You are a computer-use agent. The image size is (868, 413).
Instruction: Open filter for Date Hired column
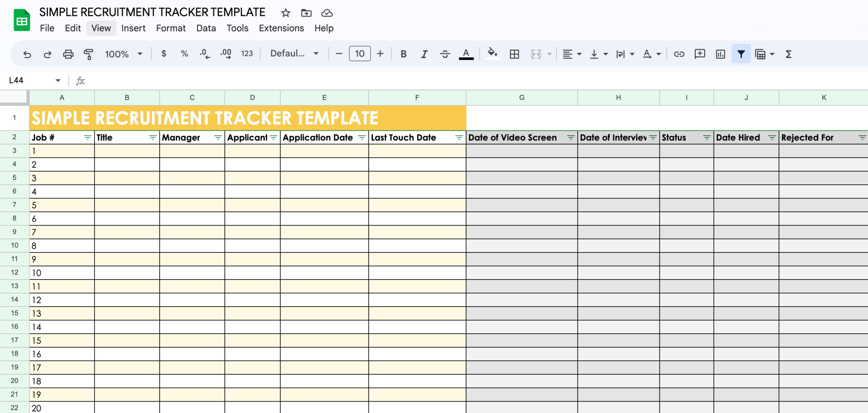click(x=772, y=138)
